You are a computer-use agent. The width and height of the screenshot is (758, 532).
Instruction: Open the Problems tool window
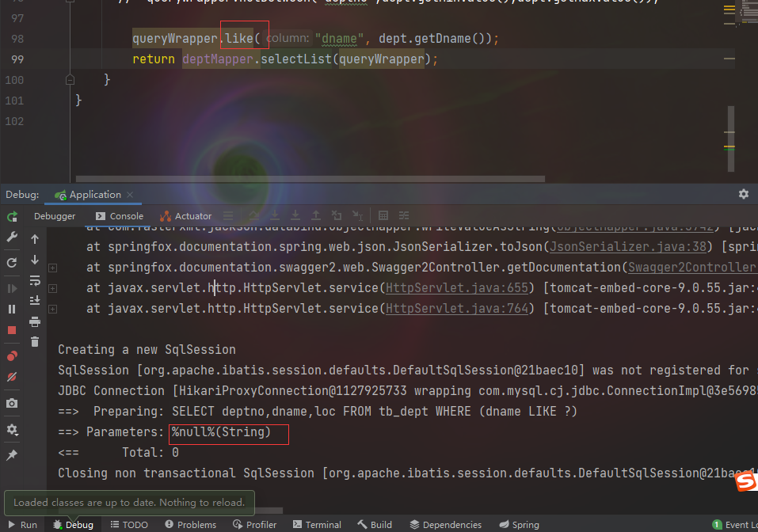[190, 525]
